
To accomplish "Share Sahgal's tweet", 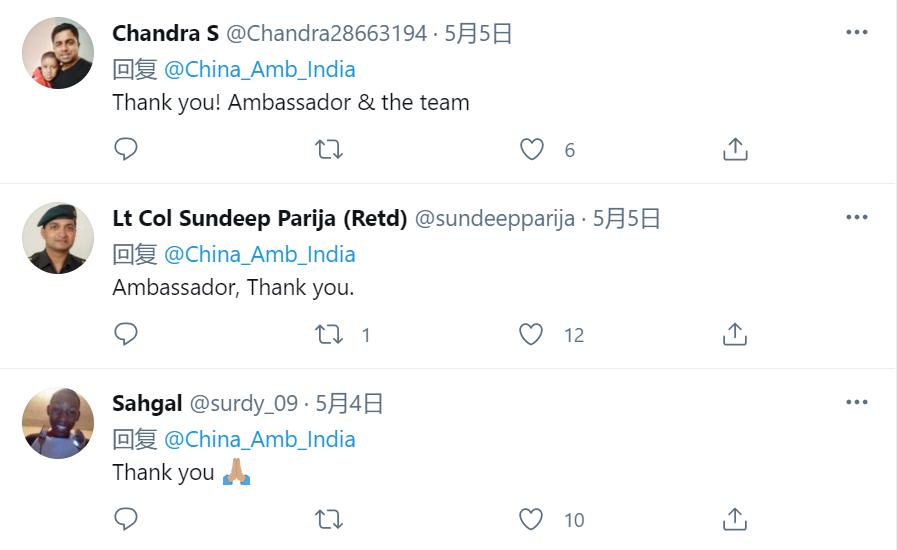I will (735, 519).
